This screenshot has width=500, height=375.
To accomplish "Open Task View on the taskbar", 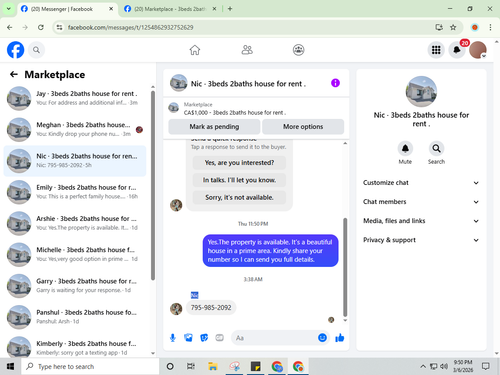I will (191, 367).
